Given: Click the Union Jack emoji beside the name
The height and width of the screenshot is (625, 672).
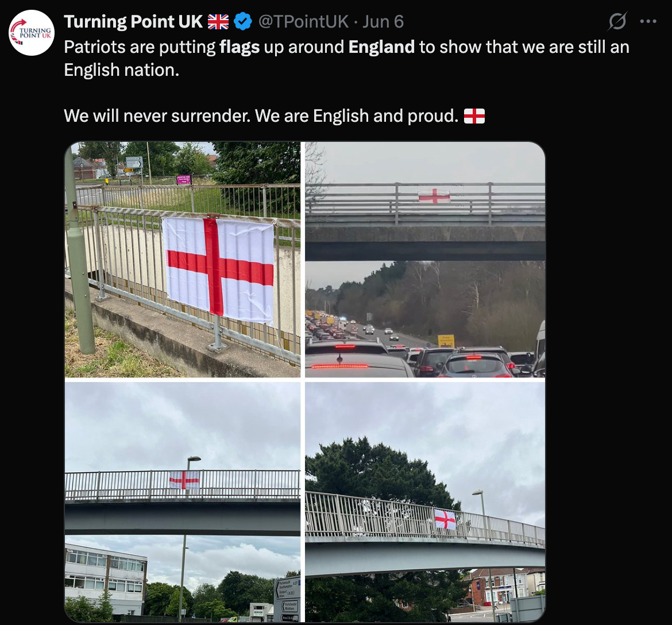Looking at the screenshot, I should (218, 22).
